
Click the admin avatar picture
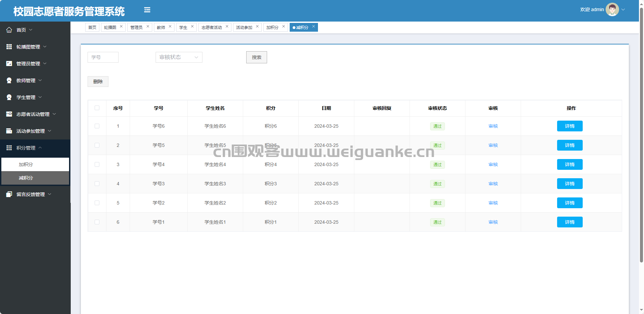click(x=612, y=9)
